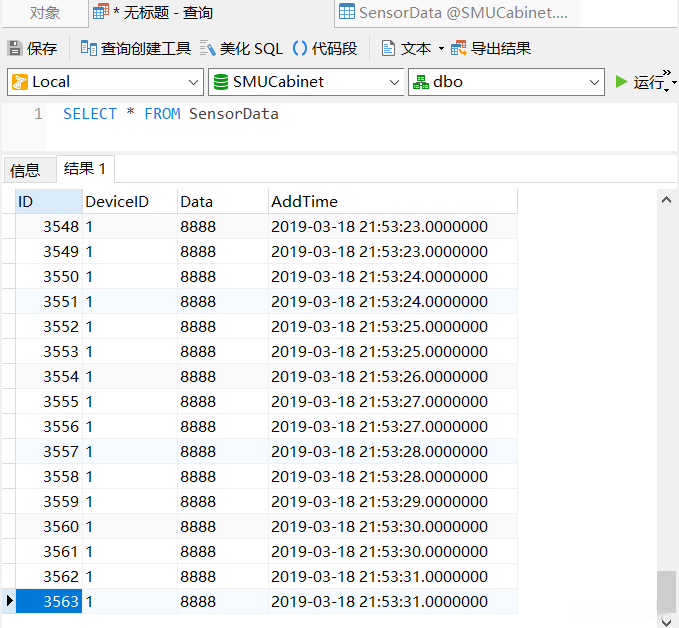
Task: Select the Result 1 (结果 1) tab
Action: pos(85,168)
